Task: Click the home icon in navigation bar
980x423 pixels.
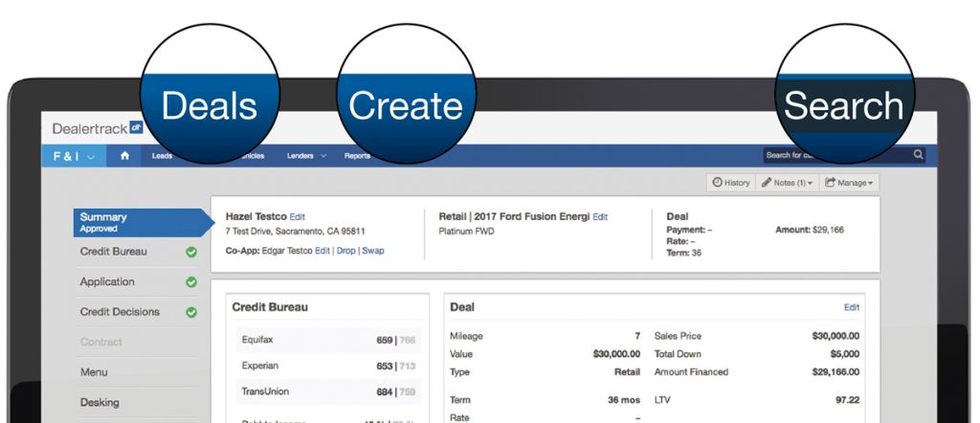Action: click(124, 156)
